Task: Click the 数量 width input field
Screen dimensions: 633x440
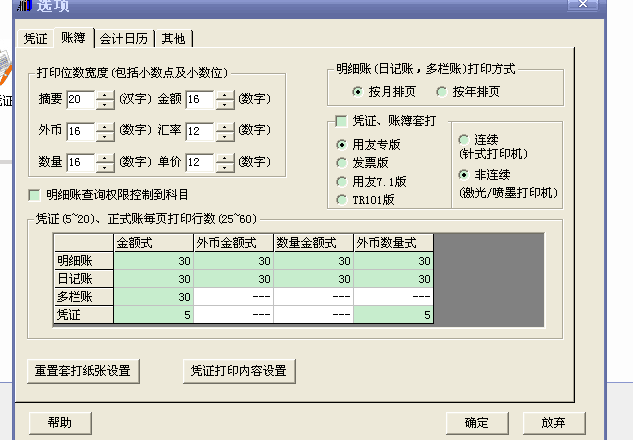Action: [x=80, y=162]
